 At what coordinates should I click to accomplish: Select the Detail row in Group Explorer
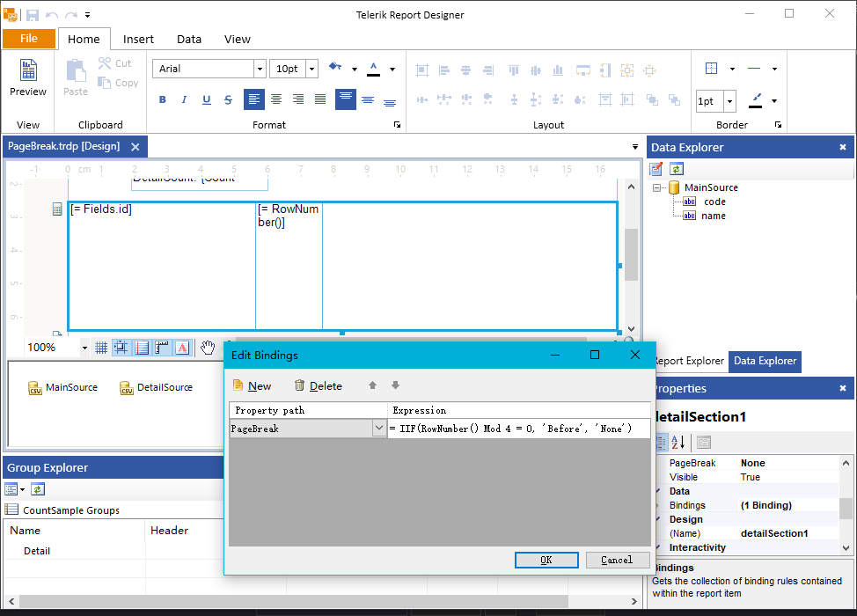click(37, 551)
